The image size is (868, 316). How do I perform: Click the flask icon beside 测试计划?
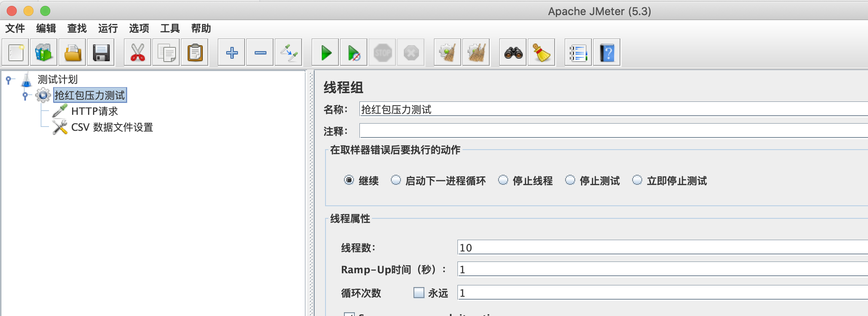tap(26, 79)
